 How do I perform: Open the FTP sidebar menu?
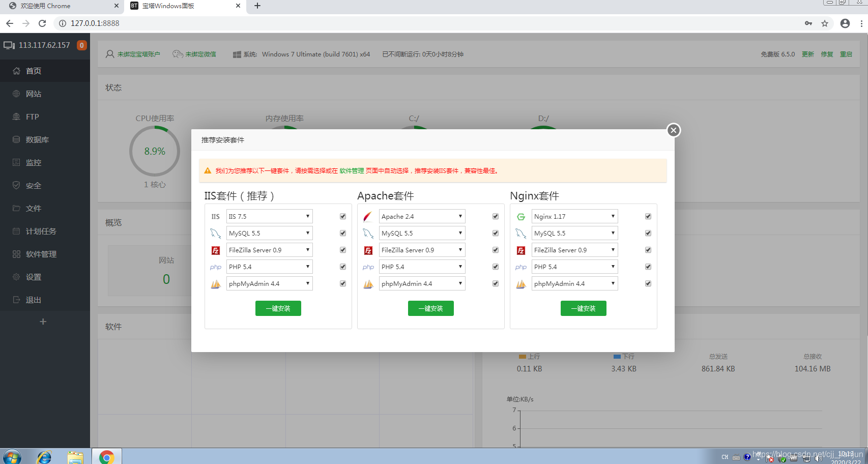[45, 117]
